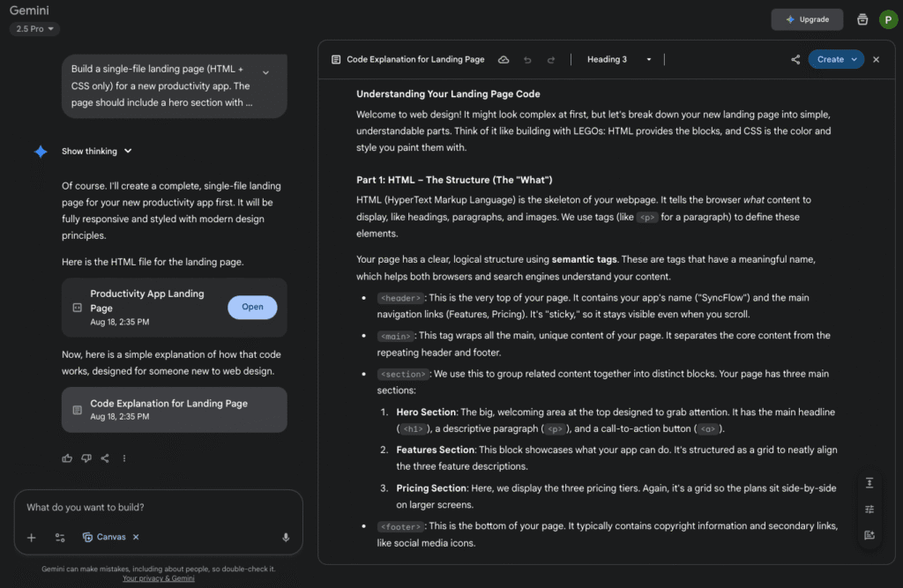Viewport: 903px width, 588px height.
Task: Collapse the Show thinking section
Action: click(x=96, y=151)
